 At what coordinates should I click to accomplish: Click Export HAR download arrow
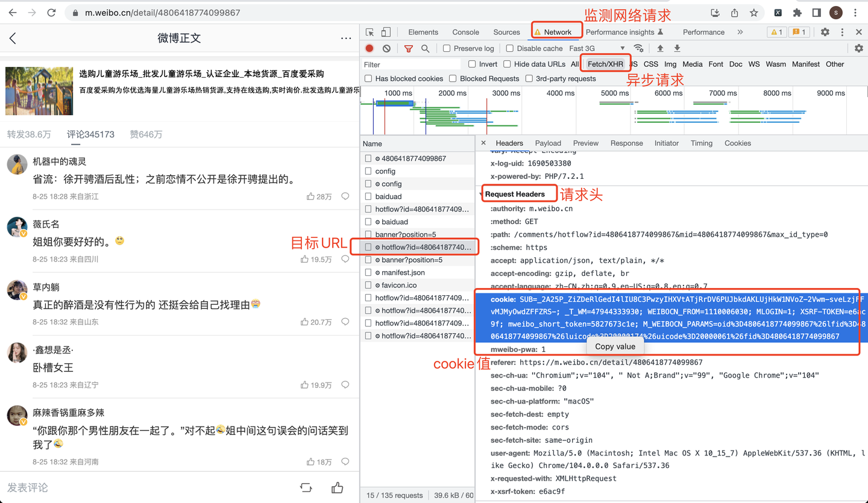tap(677, 48)
